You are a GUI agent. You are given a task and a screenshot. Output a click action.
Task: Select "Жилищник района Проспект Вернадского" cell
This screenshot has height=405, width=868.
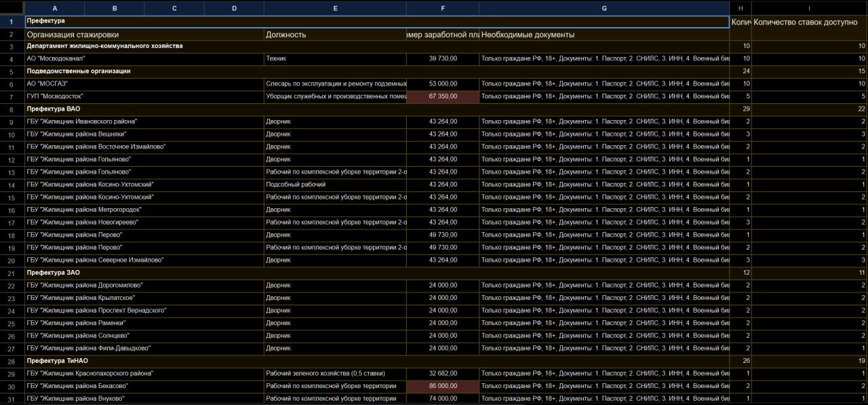144,311
